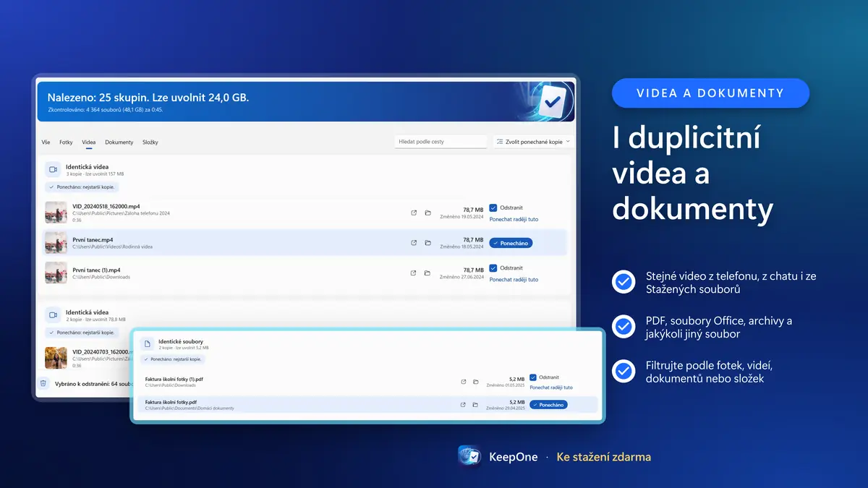Open První tanec.mp4 using its open-file icon
Image resolution: width=868 pixels, height=488 pixels.
[x=414, y=243]
